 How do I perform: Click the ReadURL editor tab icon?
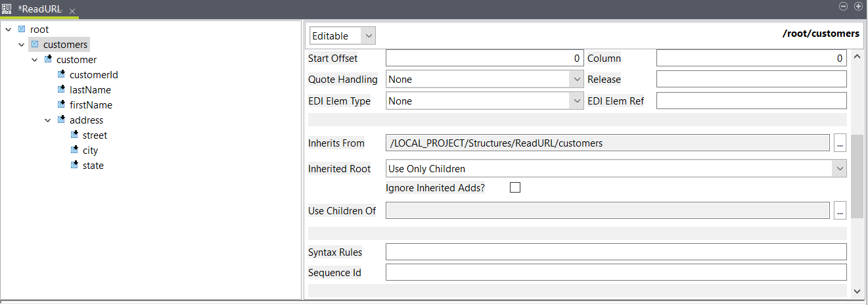point(7,9)
